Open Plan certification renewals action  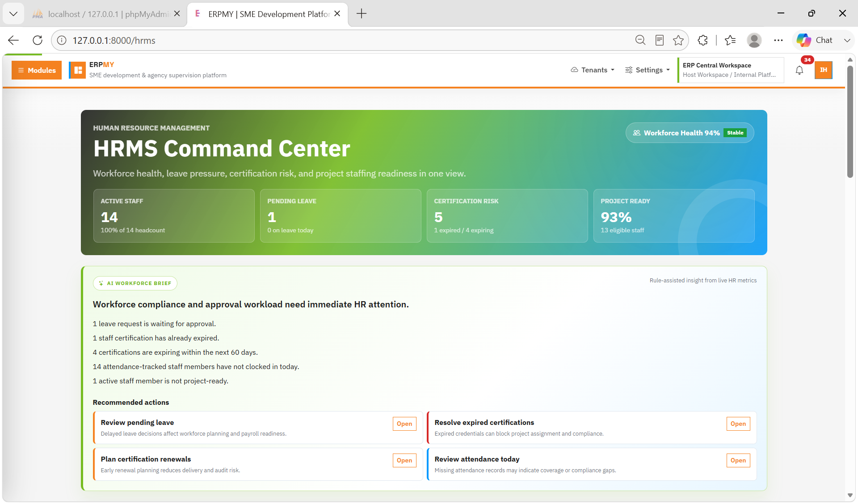404,460
